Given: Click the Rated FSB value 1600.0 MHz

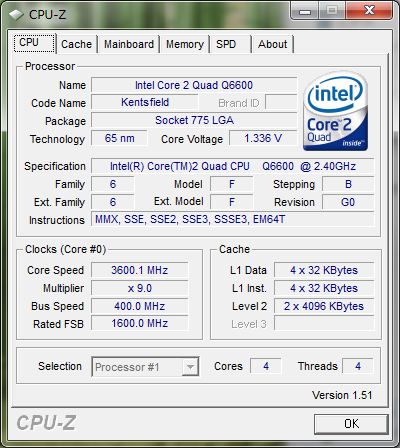Looking at the screenshot, I should point(140,323).
